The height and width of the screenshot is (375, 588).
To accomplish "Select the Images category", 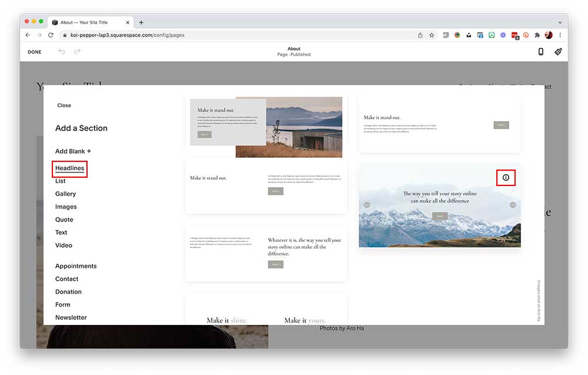I will (66, 207).
